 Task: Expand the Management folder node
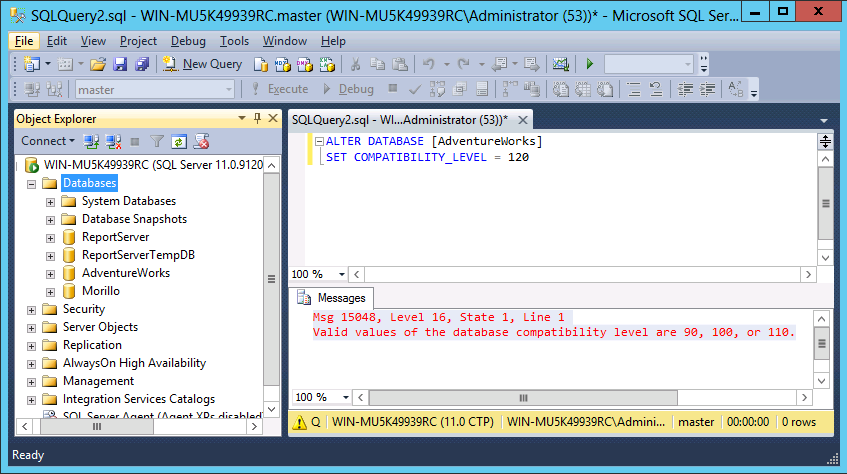point(31,382)
